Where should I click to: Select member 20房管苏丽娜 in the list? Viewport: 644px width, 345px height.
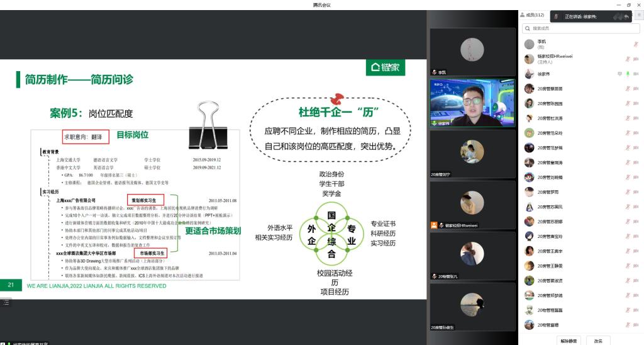point(550,222)
